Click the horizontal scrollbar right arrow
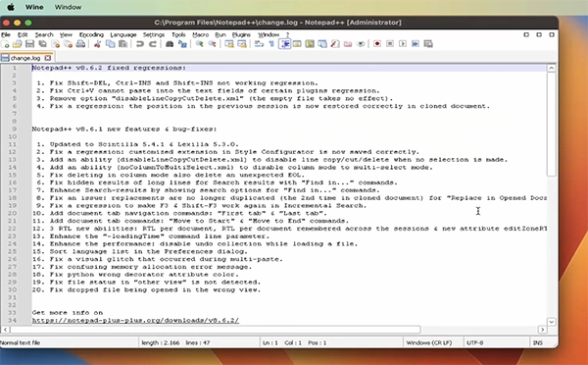Screen dimensions: 588x365 [542, 330]
